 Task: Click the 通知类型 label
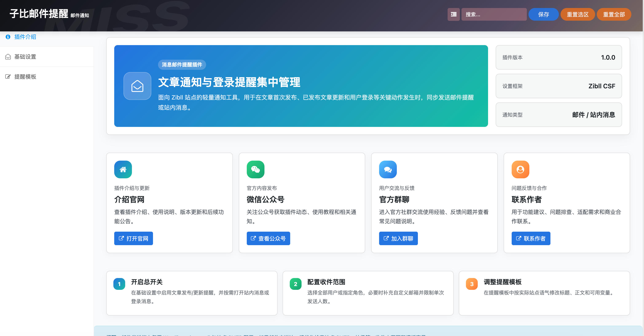[x=513, y=115]
